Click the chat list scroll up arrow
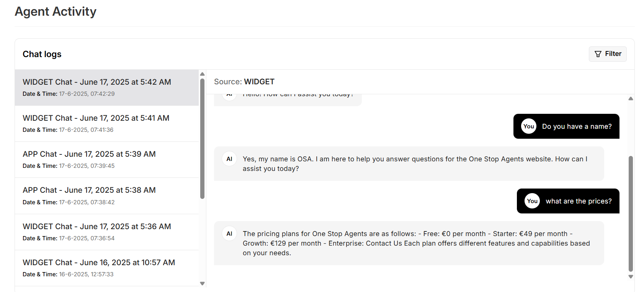644x292 pixels. click(203, 74)
